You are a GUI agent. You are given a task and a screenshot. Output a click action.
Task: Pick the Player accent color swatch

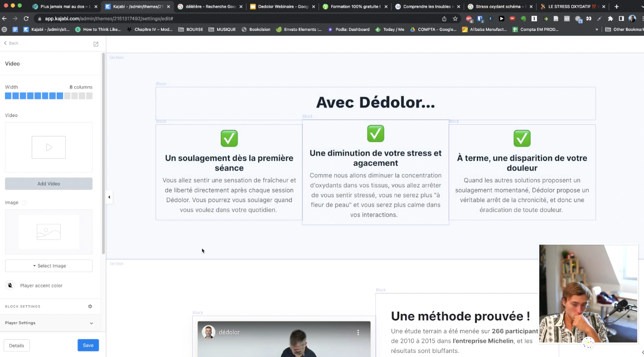10,285
